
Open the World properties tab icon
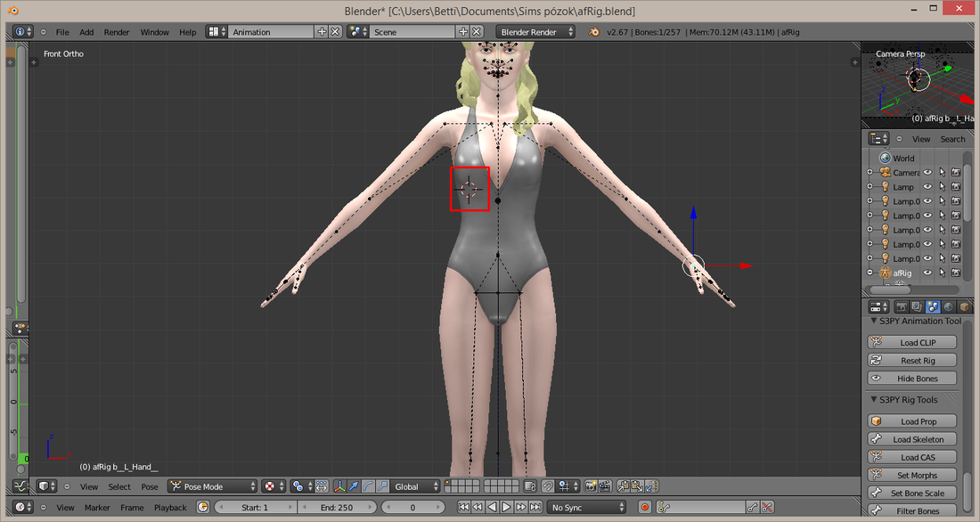[949, 306]
